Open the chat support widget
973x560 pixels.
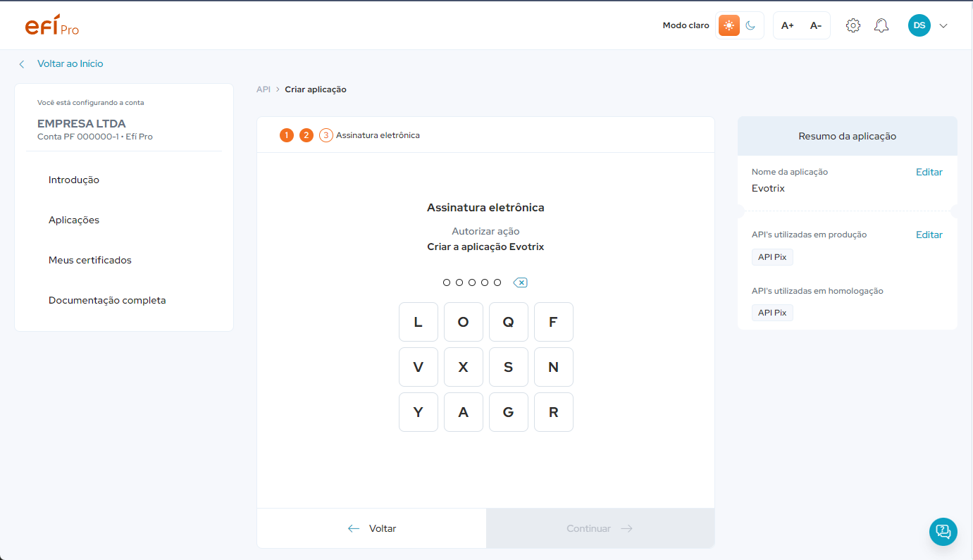943,532
